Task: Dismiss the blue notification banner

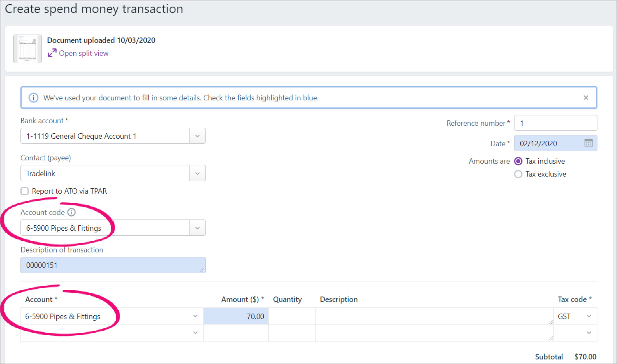Action: pos(586,97)
